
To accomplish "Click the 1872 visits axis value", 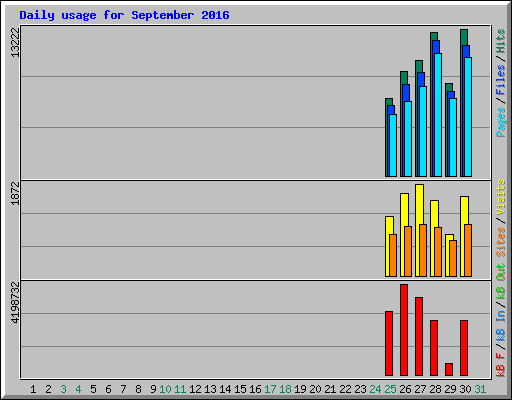I will click(15, 193).
